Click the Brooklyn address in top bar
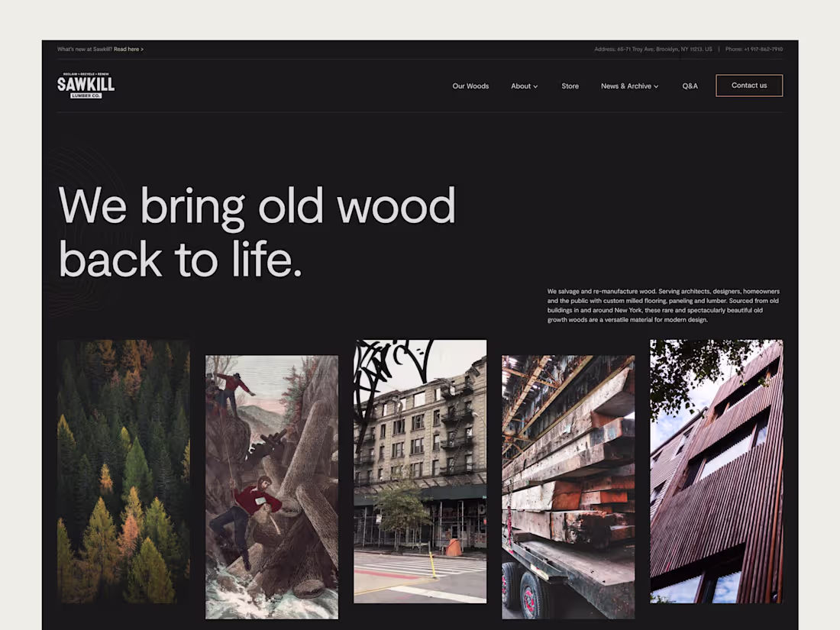 [653, 50]
